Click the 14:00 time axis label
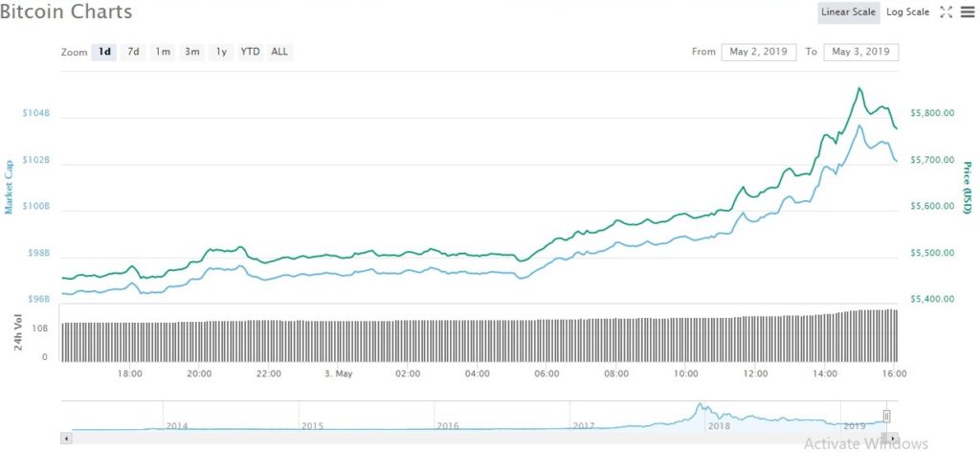Viewport: 980px width, 453px height. (x=825, y=374)
